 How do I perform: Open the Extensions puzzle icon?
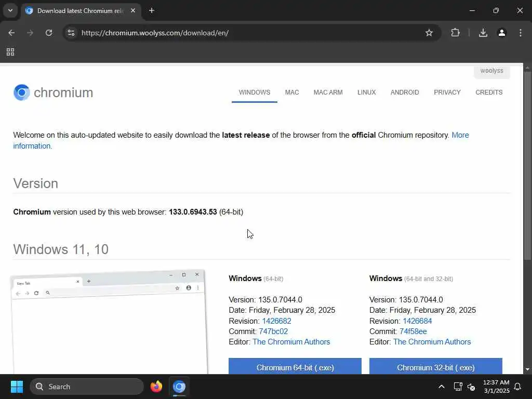pos(455,33)
